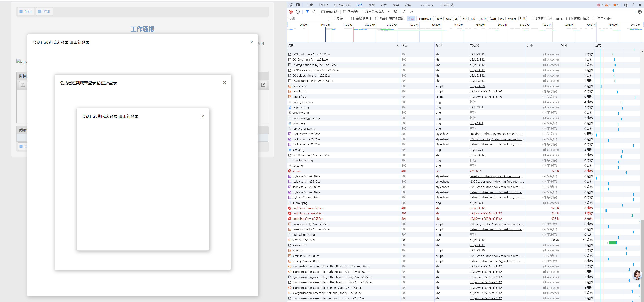Open DevTools three-dot customize menu
644x302 pixels.
[633, 5]
